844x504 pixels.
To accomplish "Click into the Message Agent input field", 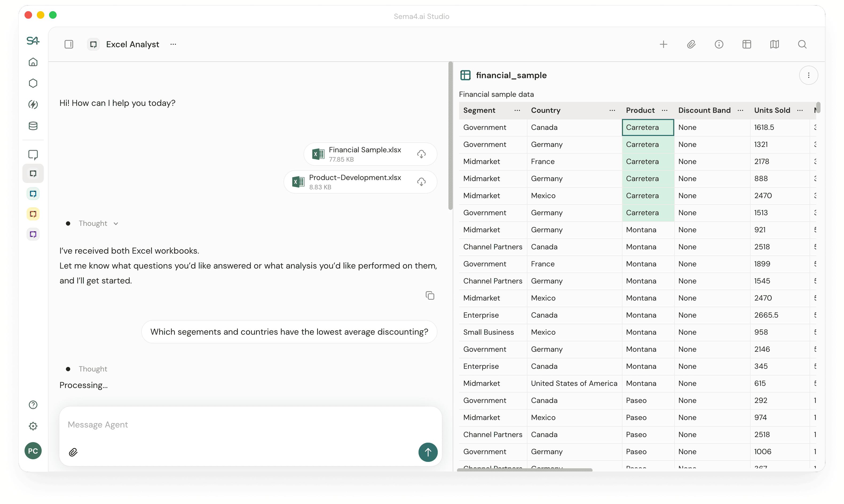I will pyautogui.click(x=238, y=425).
